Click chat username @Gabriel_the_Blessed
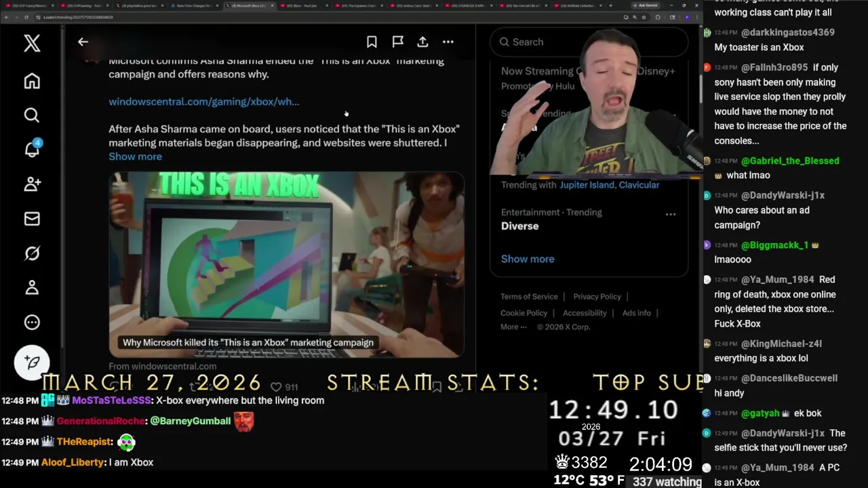 [790, 161]
